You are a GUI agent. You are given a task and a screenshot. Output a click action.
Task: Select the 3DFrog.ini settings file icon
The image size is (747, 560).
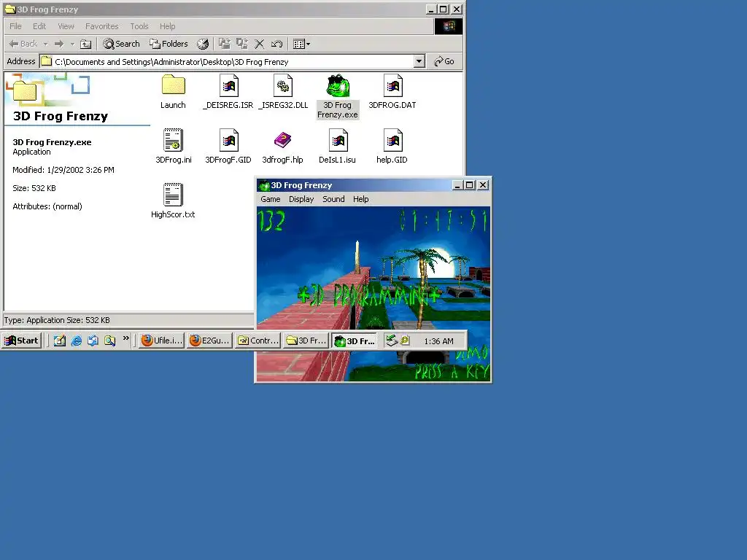coord(173,141)
